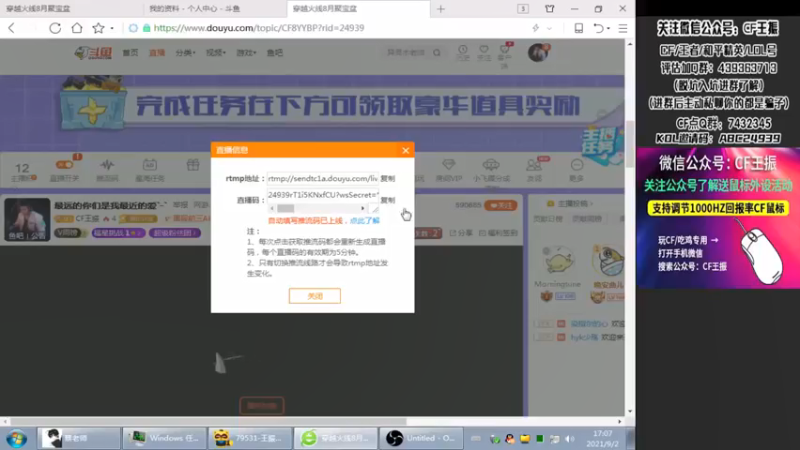Open the 点此了解 link
800x450 pixels.
pyautogui.click(x=365, y=220)
